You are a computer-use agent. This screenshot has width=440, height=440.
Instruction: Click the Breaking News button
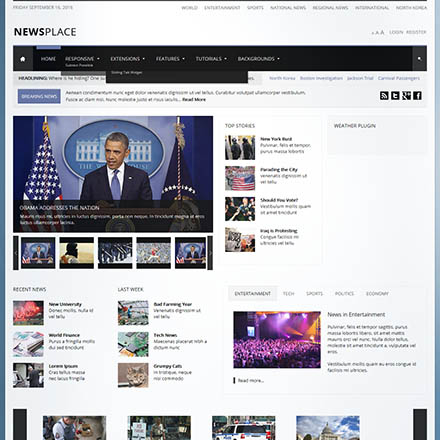39,96
